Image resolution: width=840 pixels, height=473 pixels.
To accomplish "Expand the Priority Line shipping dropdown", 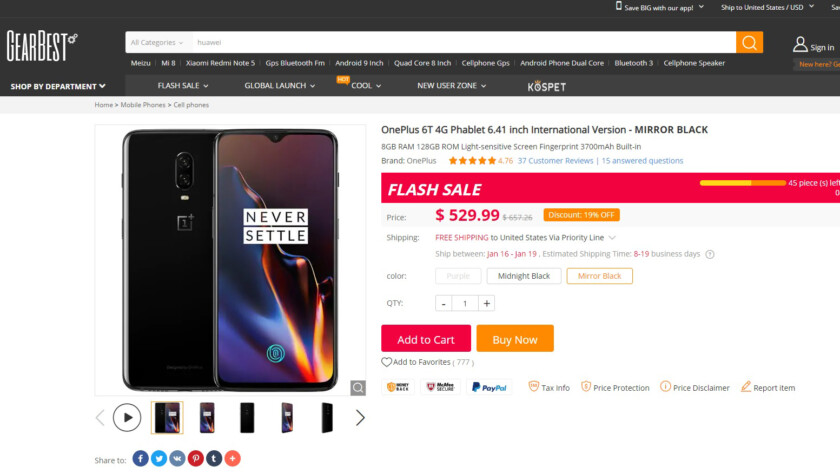I will pos(612,238).
